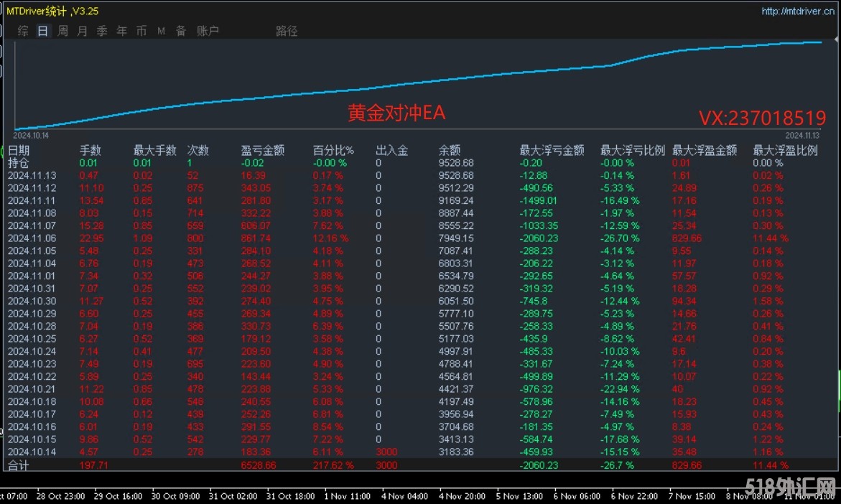Image resolution: width=841 pixels, height=504 pixels.
Task: Switch to the 综 summary tab
Action: (23, 31)
